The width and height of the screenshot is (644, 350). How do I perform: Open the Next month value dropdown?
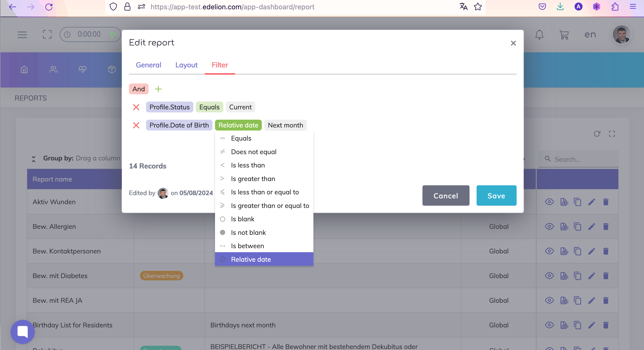(285, 125)
